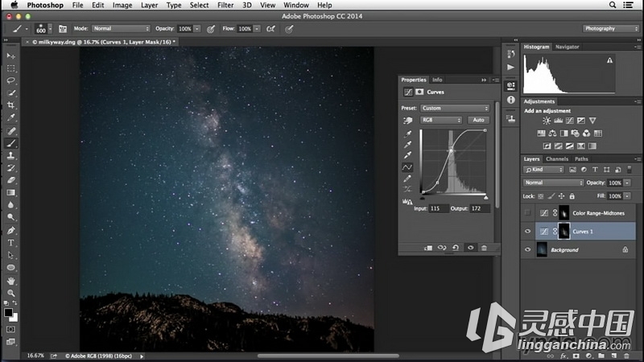The height and width of the screenshot is (362, 644).
Task: Toggle airbrush-style build-up in options bar
Action: click(270, 29)
